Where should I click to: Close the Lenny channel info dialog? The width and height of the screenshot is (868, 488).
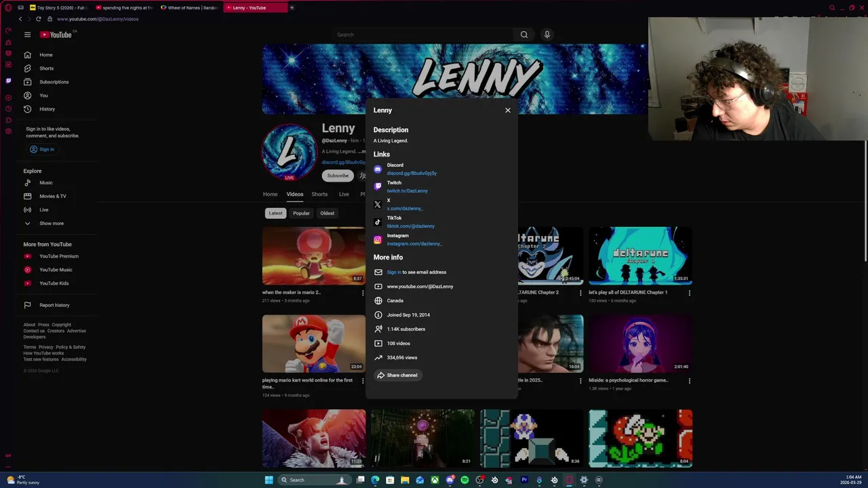[507, 110]
